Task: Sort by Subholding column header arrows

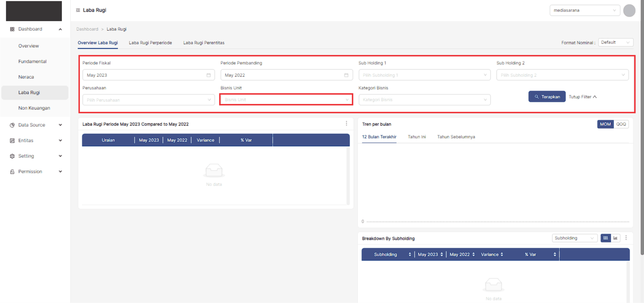Action: click(410, 254)
